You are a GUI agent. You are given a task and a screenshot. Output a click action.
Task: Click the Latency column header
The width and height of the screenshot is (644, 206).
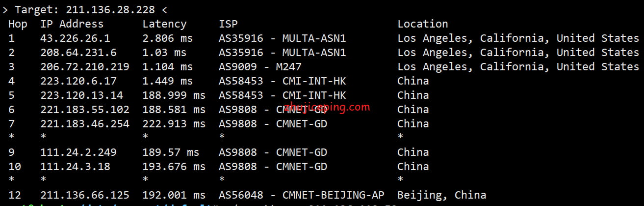point(164,24)
